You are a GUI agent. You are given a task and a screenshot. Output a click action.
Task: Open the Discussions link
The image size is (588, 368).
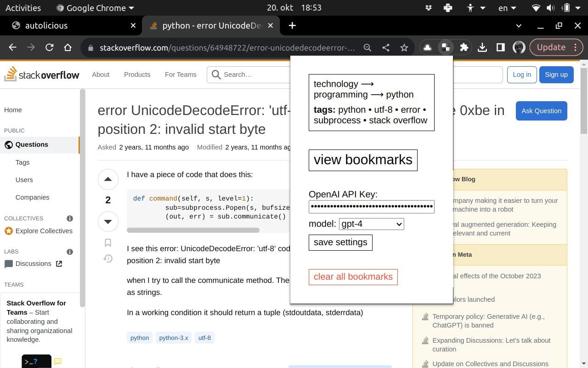coord(33,264)
